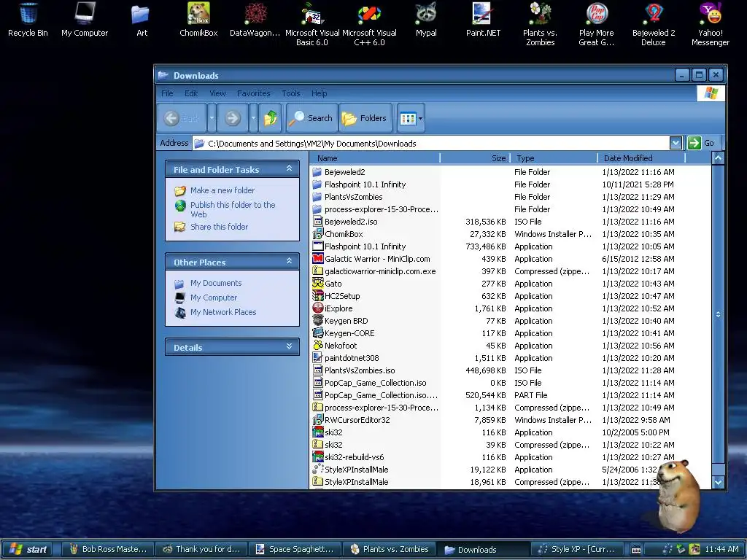Click Make a new folder
Image resolution: width=747 pixels, height=560 pixels.
(222, 190)
